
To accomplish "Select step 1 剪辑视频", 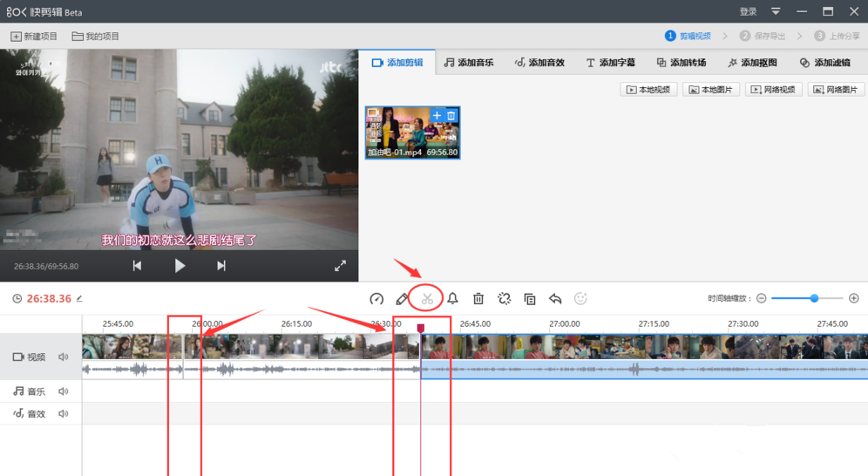I will (x=688, y=36).
